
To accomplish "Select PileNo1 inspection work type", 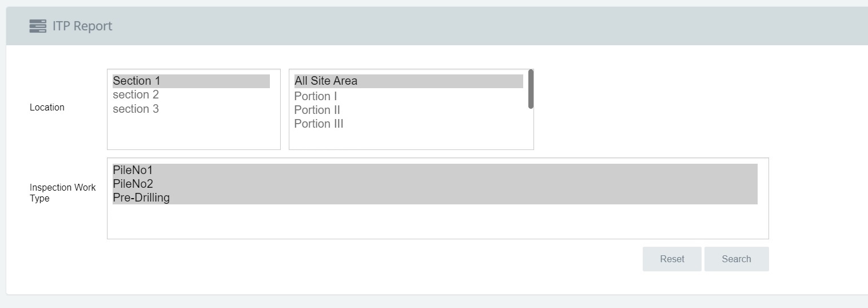I will point(435,170).
